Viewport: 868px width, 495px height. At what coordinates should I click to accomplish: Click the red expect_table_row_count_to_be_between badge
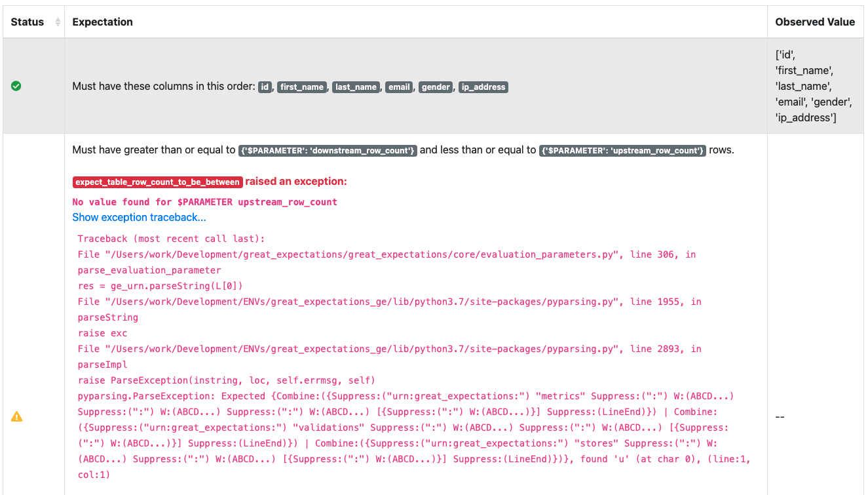157,182
